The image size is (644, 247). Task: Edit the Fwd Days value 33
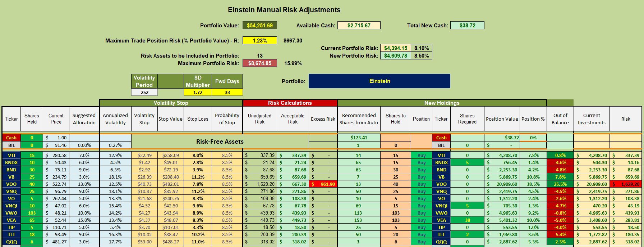(227, 93)
